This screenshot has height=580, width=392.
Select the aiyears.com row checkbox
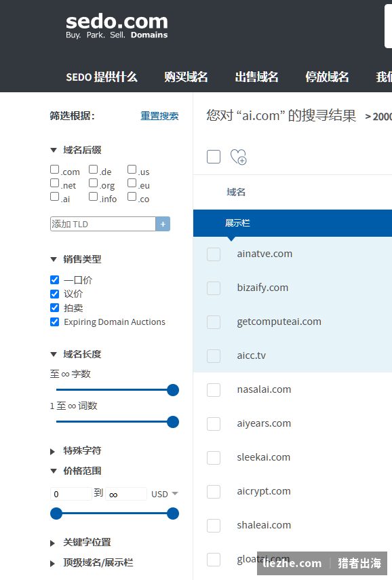[x=214, y=423]
